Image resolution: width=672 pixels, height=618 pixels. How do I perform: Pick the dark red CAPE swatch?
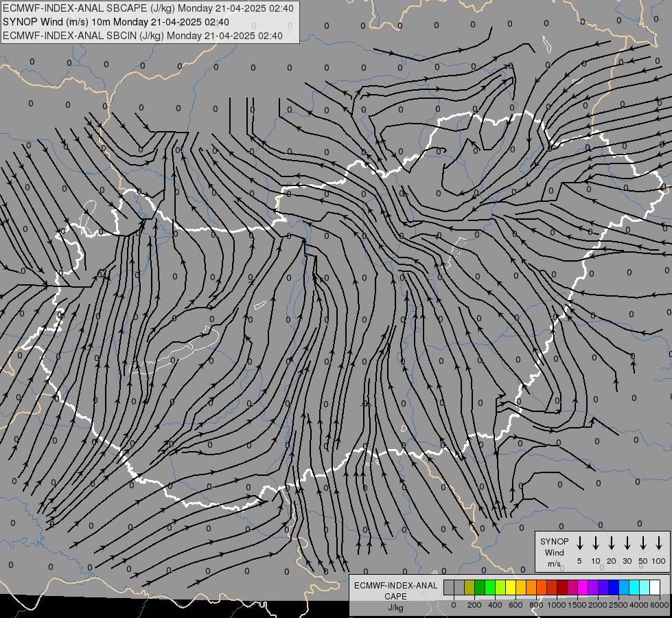562,587
